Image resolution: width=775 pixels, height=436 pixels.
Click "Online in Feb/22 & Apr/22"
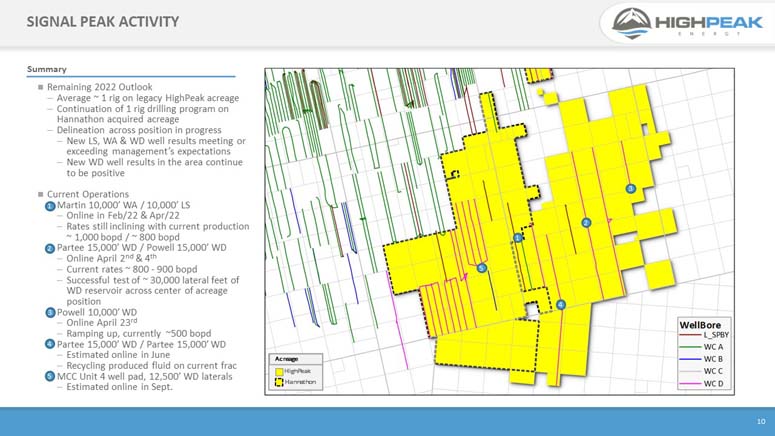click(123, 216)
